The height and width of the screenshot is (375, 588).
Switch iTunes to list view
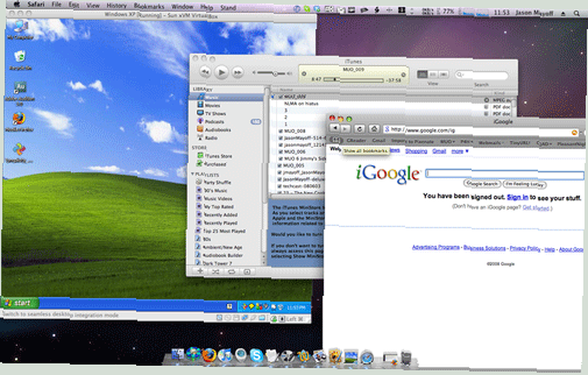coord(423,74)
